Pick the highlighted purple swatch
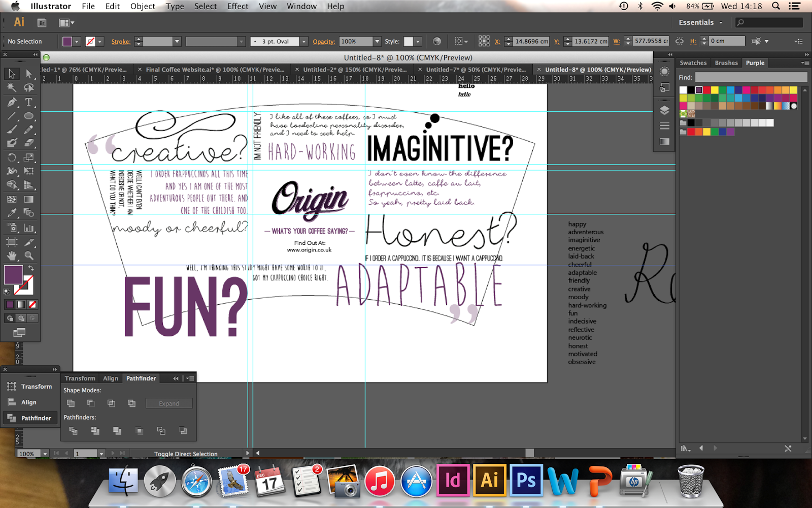Screen dimensions: 812x508 coord(699,90)
